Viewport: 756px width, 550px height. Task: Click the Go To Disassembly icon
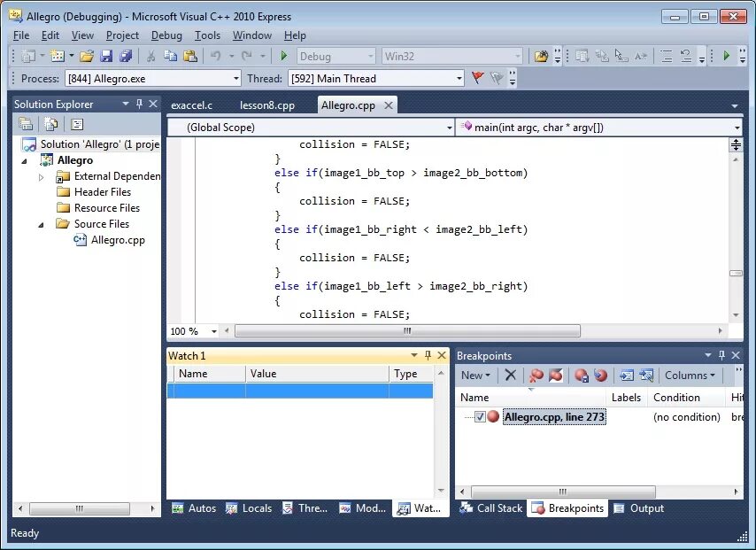(x=646, y=375)
